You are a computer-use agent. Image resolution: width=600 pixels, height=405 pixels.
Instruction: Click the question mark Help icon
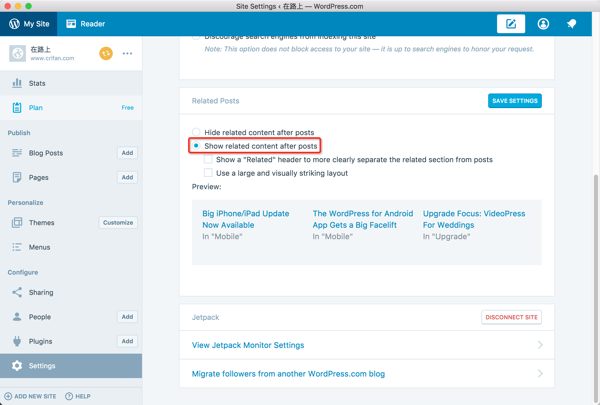[x=69, y=396]
